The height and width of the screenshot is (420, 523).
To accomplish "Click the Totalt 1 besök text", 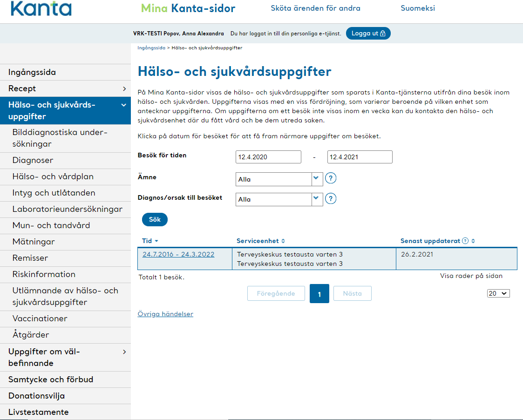I will 162,277.
